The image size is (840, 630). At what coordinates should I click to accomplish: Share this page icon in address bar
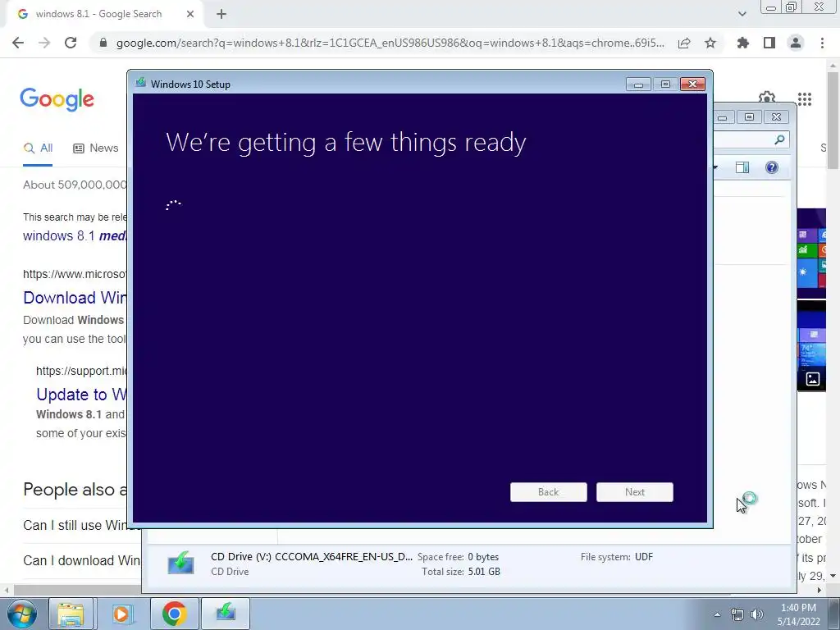pyautogui.click(x=684, y=43)
